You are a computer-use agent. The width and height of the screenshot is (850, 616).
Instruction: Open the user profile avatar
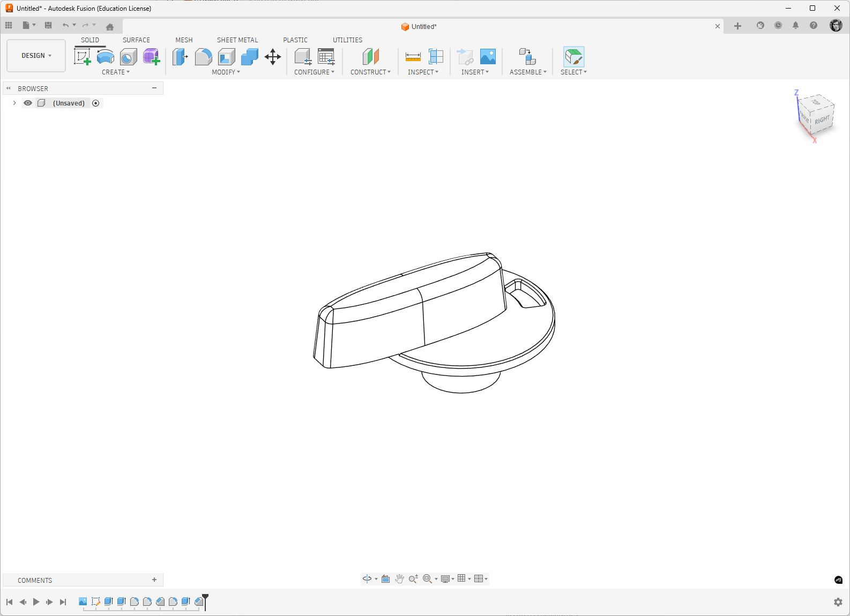[836, 26]
